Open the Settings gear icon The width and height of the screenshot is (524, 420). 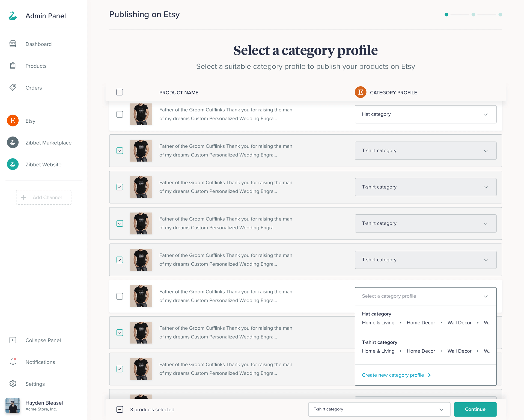click(x=13, y=384)
